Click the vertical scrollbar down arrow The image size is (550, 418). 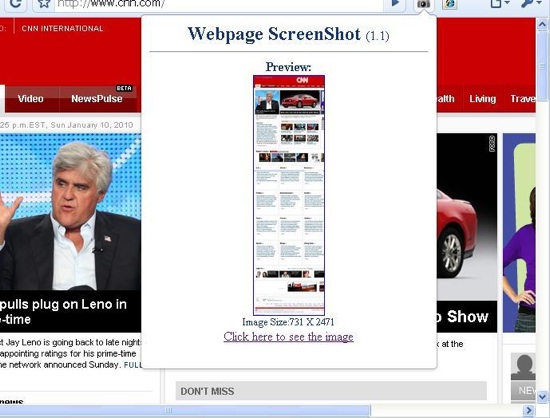pos(542,397)
